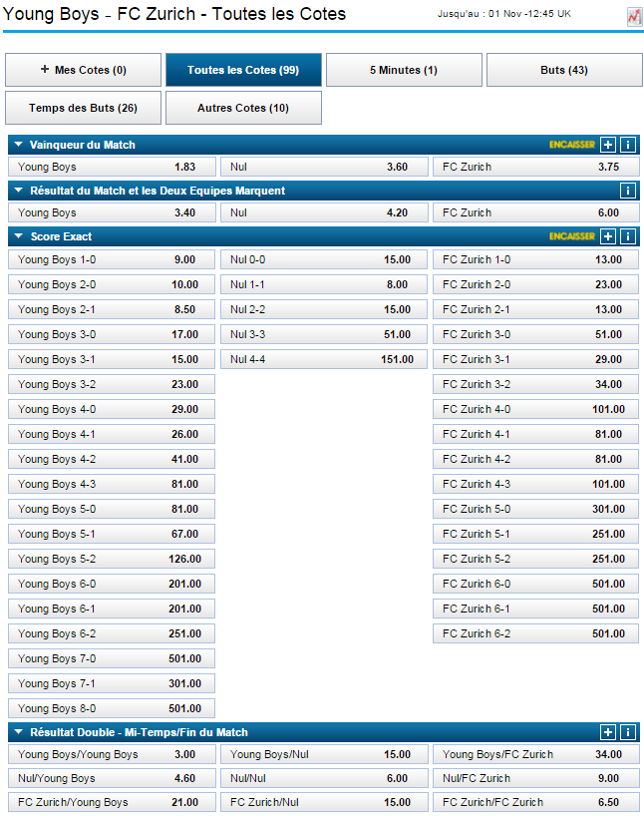This screenshot has width=644, height=816.
Task: Bet on Young Boys to win at 1.83
Action: click(112, 167)
